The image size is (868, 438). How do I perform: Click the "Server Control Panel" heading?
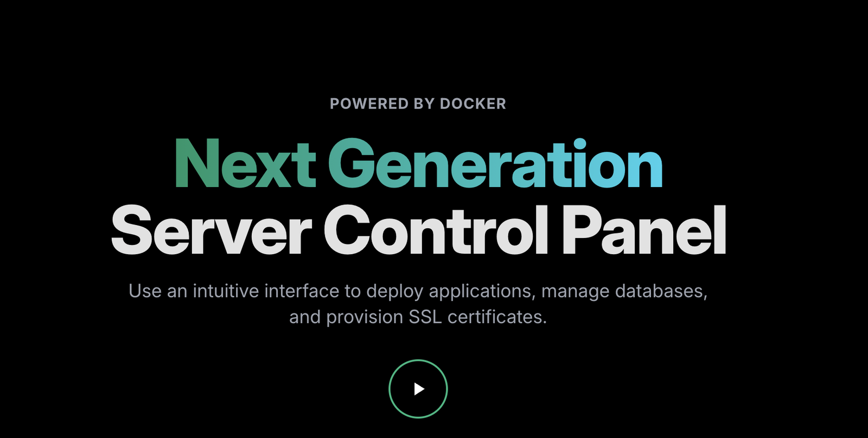pyautogui.click(x=418, y=230)
